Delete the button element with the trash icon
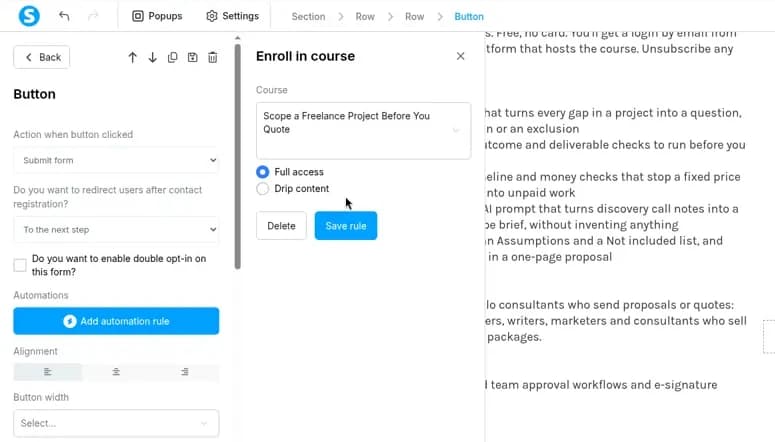The height and width of the screenshot is (442, 775). pyautogui.click(x=213, y=57)
